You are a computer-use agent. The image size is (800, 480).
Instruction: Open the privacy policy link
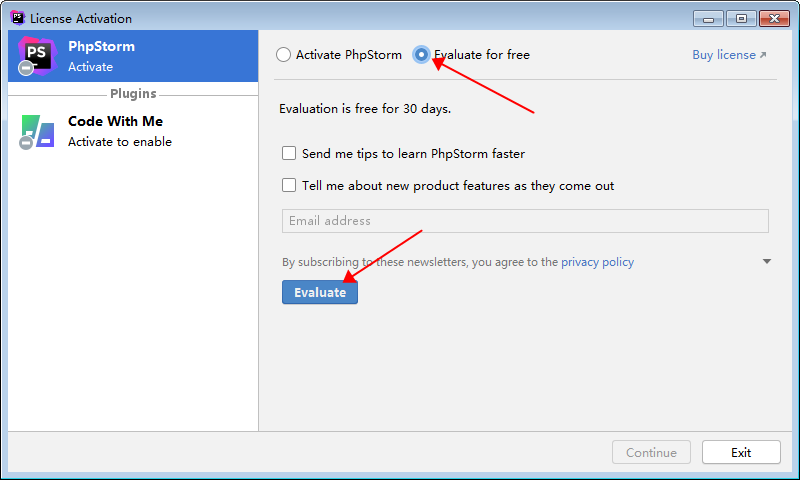597,262
